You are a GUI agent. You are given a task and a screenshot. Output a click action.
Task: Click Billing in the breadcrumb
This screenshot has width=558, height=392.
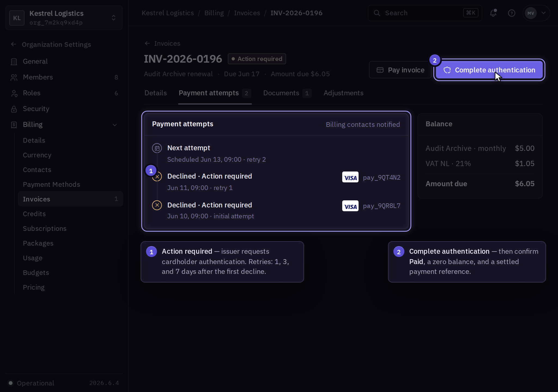tap(214, 13)
